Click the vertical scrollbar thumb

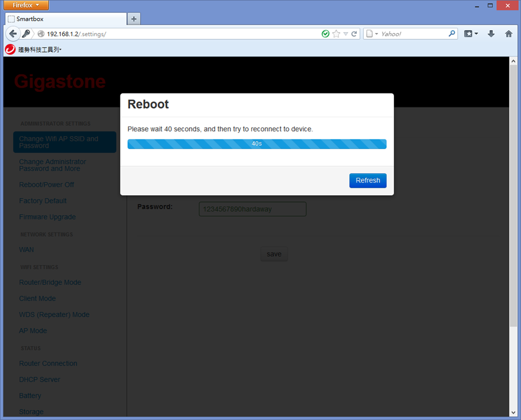click(x=513, y=196)
